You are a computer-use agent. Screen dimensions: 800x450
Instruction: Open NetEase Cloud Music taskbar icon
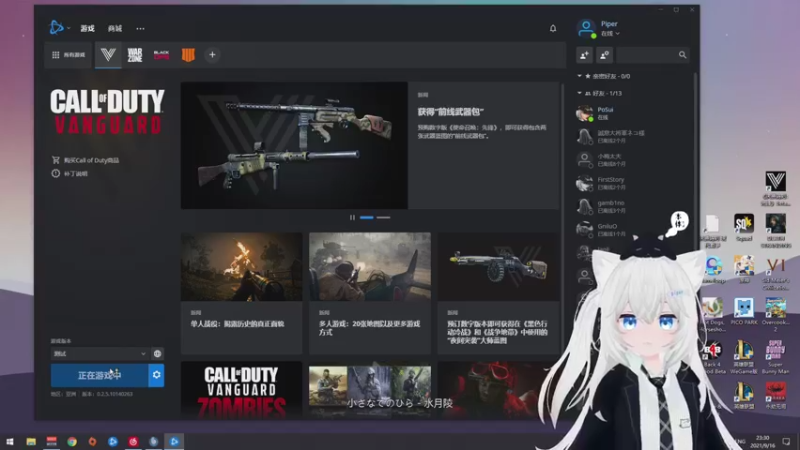tap(133, 441)
